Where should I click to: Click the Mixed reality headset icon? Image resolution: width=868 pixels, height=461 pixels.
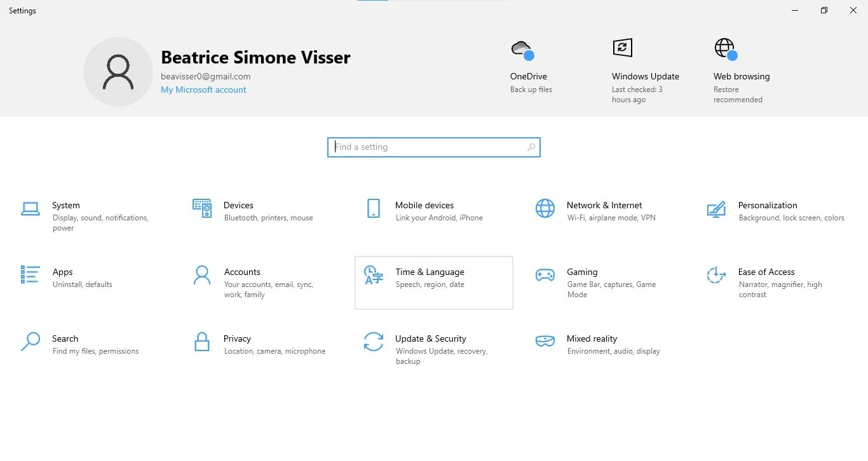click(545, 342)
